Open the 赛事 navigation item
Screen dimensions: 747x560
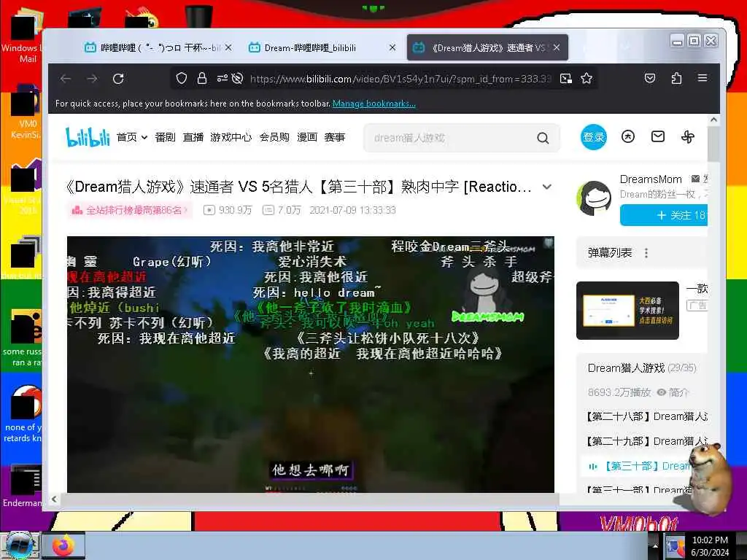point(334,137)
